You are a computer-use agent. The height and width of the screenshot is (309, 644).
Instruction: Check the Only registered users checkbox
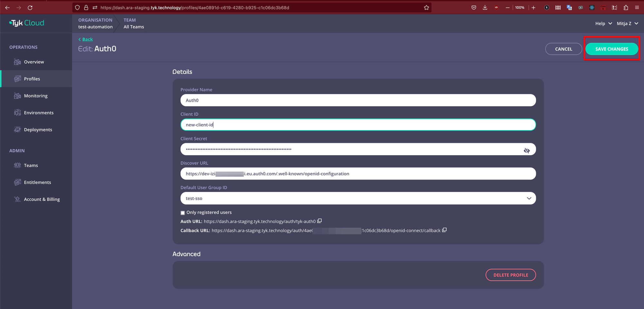pyautogui.click(x=183, y=213)
